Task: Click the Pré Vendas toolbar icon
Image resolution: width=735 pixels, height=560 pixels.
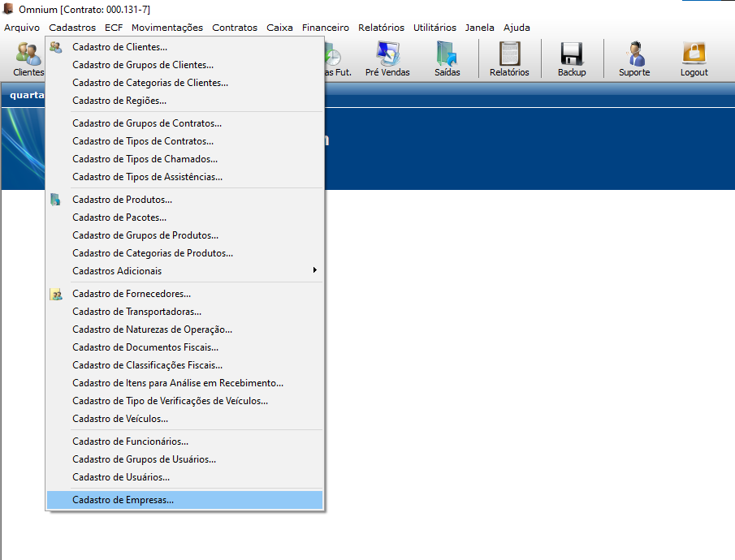Action: click(387, 54)
